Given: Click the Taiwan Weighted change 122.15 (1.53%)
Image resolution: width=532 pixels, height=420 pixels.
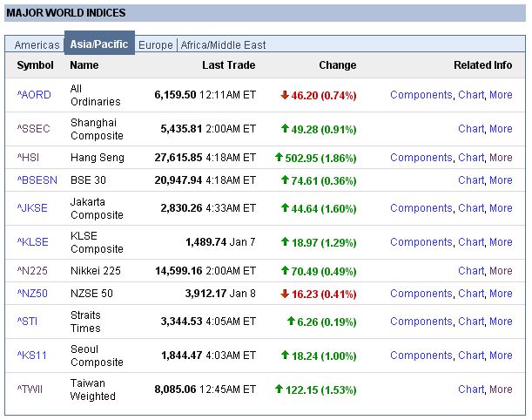Looking at the screenshot, I should tap(320, 390).
